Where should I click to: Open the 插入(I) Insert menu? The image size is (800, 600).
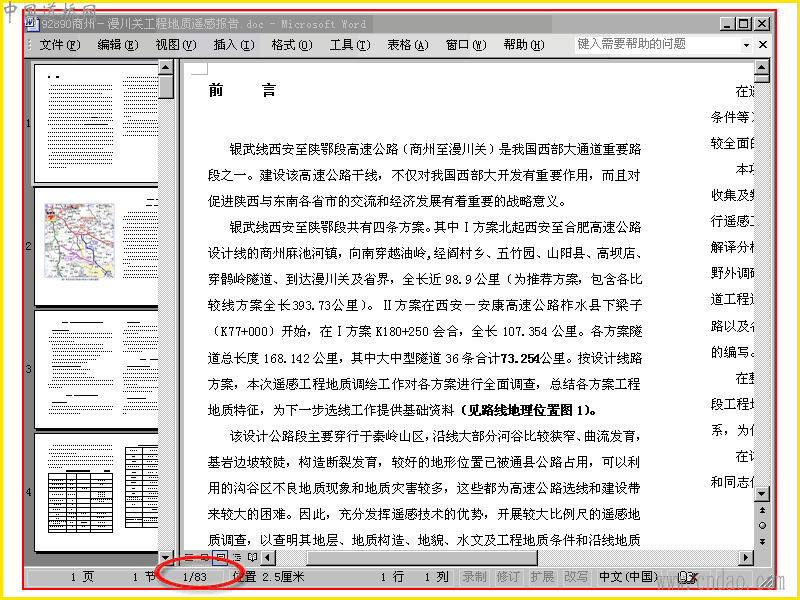pos(234,45)
